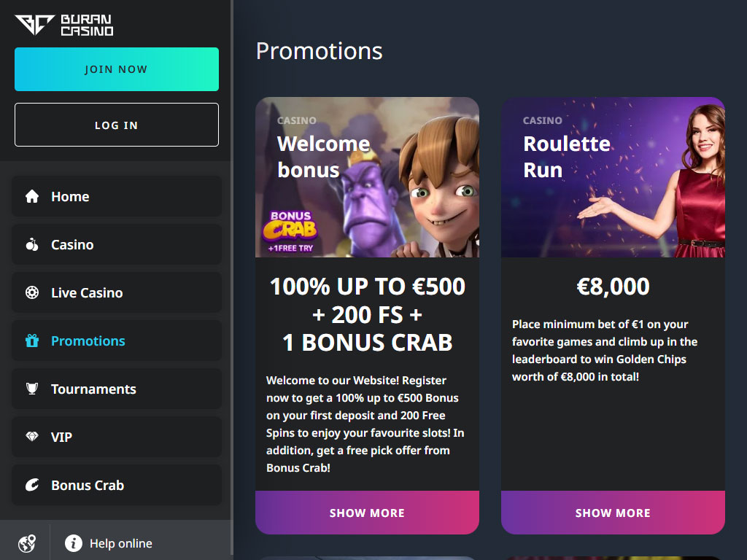
Task: Click the Promotions gift icon
Action: pyautogui.click(x=32, y=341)
